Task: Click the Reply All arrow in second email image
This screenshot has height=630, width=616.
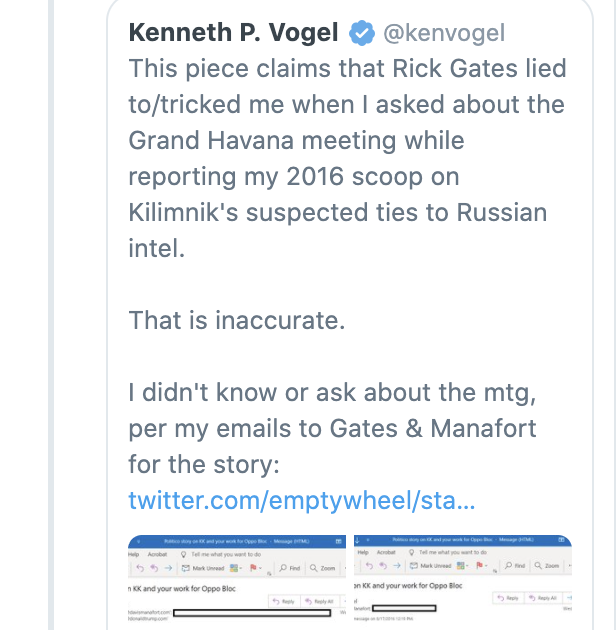Action: (533, 598)
